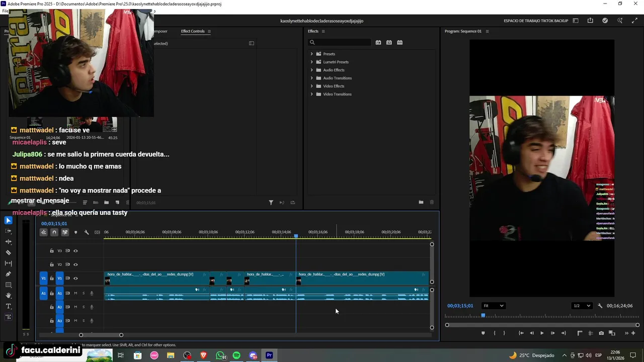Go to In point
Image resolution: width=644 pixels, height=362 pixels.
coord(521,333)
